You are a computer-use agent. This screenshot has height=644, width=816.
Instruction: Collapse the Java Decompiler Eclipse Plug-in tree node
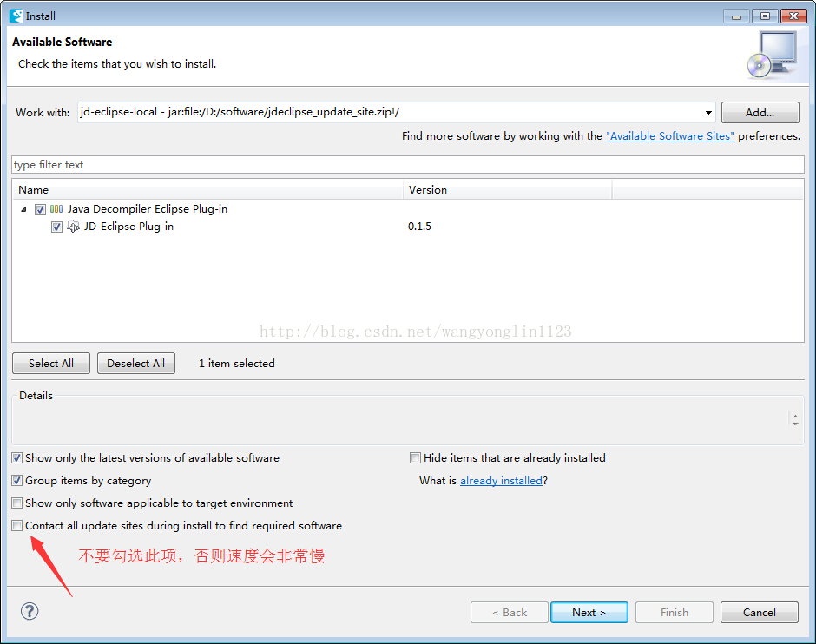click(x=24, y=209)
